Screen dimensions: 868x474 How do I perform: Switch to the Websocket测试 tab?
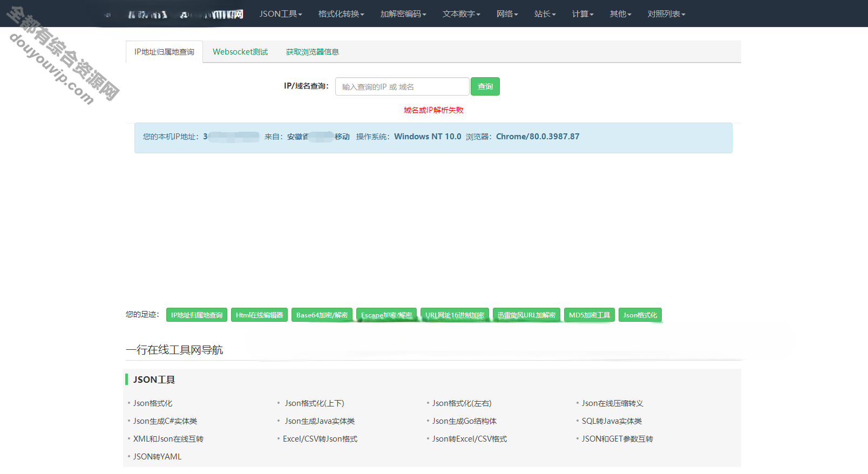click(x=240, y=52)
